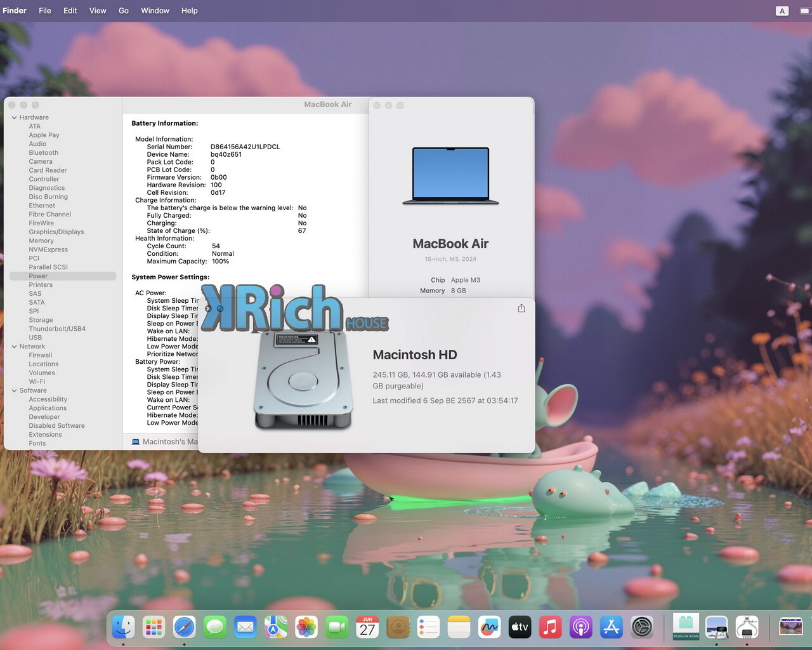Start FaceTime from the Dock
The width and height of the screenshot is (812, 650).
pyautogui.click(x=337, y=628)
